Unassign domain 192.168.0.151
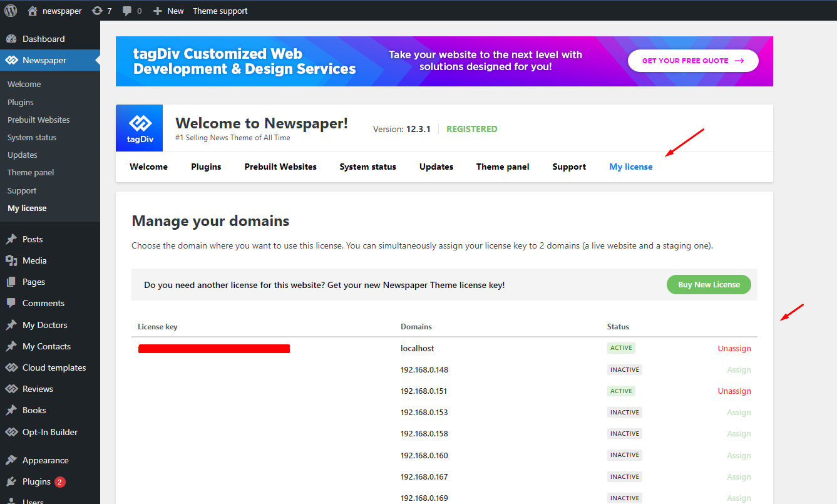Viewport: 837px width, 504px height. pos(734,391)
